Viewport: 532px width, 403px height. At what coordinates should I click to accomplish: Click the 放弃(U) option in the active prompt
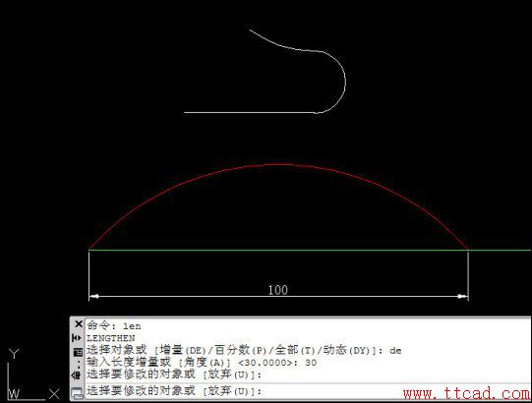(230, 391)
